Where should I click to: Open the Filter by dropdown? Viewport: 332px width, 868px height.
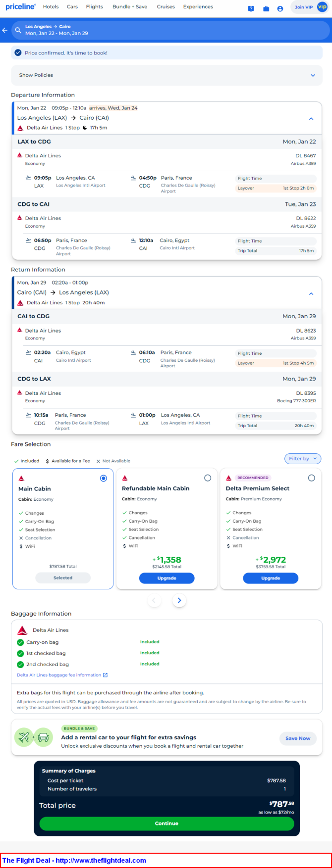pos(303,459)
